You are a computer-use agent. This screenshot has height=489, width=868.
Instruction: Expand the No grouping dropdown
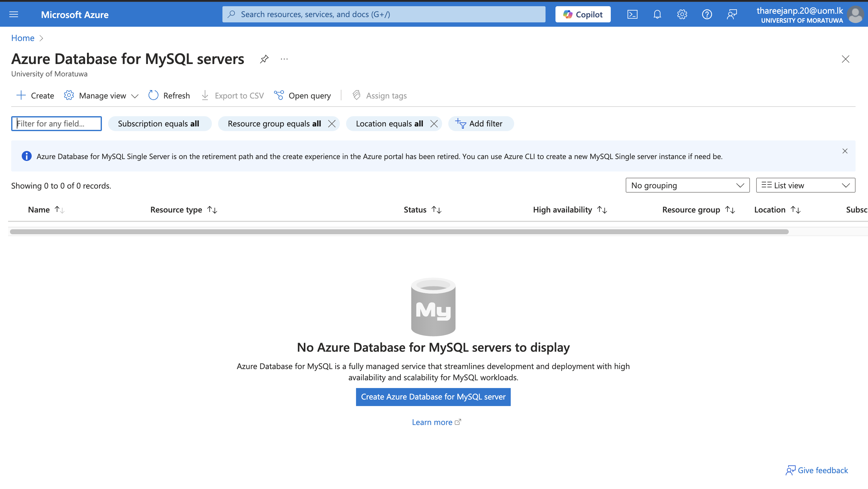(x=688, y=185)
